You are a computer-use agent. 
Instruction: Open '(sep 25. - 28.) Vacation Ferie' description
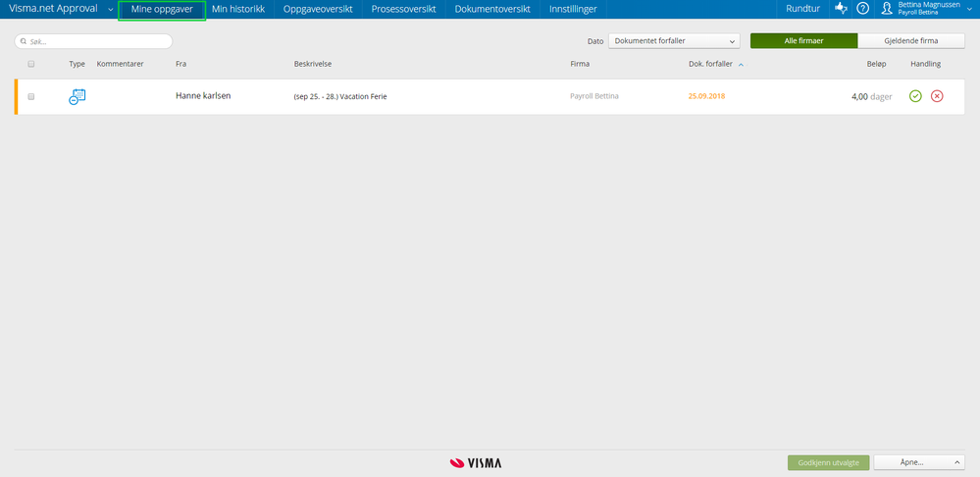(x=340, y=97)
